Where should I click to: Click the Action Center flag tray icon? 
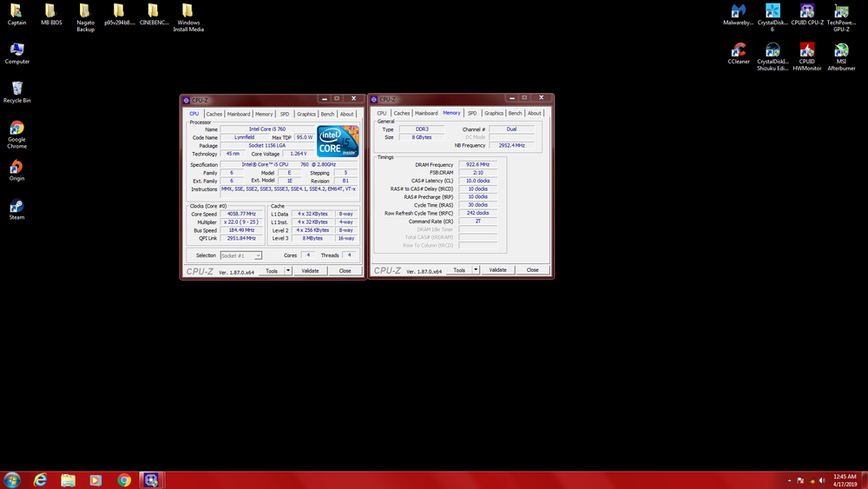coord(800,480)
